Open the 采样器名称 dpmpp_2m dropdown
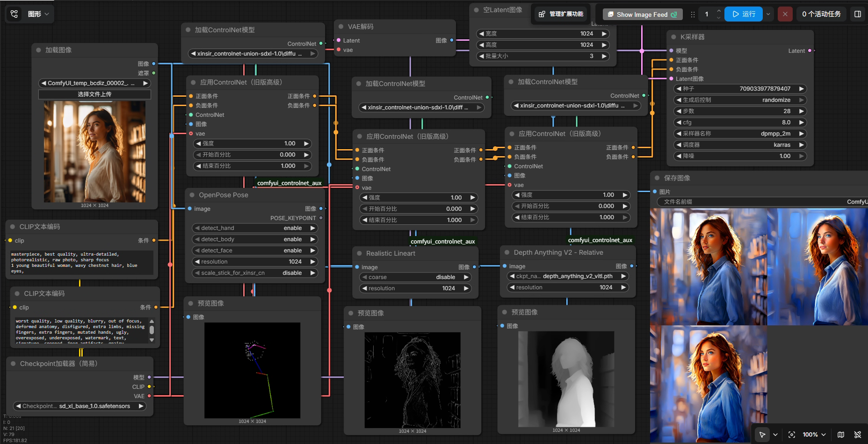The image size is (868, 444). coord(740,134)
